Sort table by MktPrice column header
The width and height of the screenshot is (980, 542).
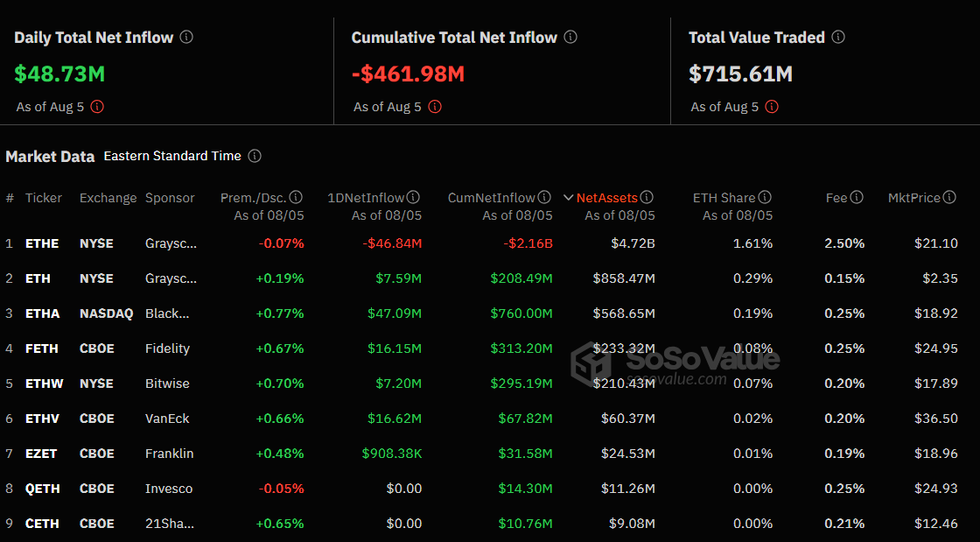[x=913, y=198]
